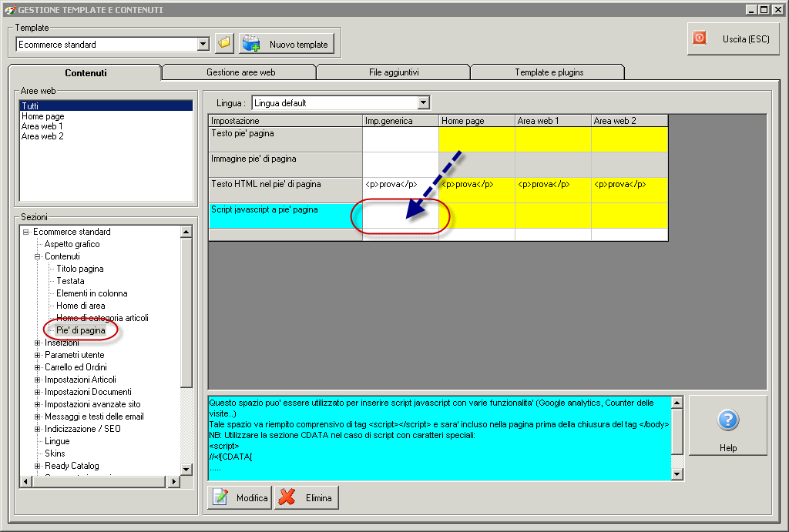Expand the Messaggi e testi delle email node

click(x=37, y=417)
